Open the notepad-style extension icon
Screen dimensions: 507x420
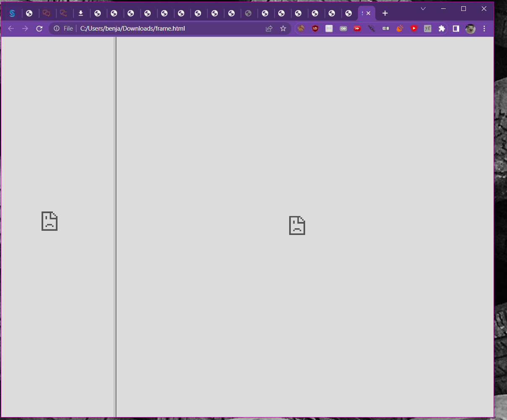tap(329, 29)
